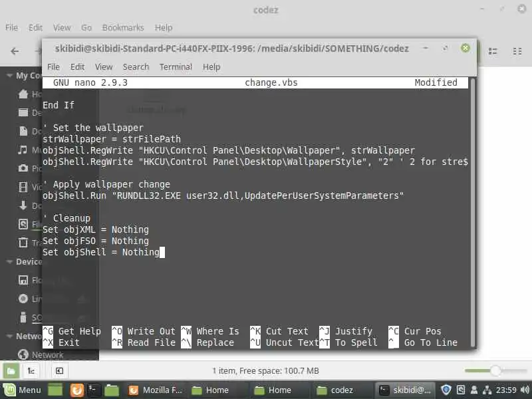Open file manager Go menu

coord(86,27)
